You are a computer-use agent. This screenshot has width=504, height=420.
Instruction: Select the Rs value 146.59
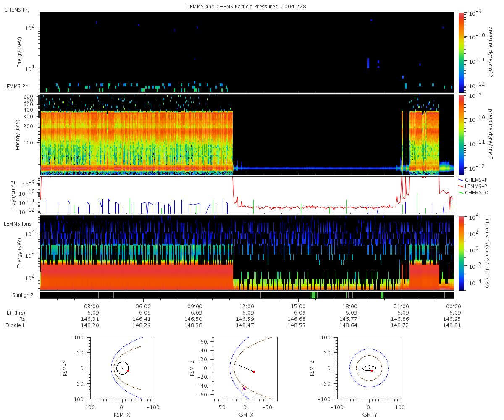[244, 319]
